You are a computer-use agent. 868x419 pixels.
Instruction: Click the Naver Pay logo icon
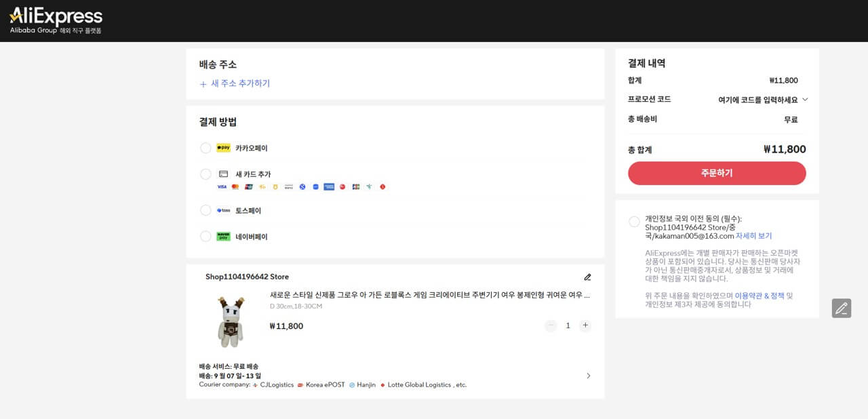[224, 237]
